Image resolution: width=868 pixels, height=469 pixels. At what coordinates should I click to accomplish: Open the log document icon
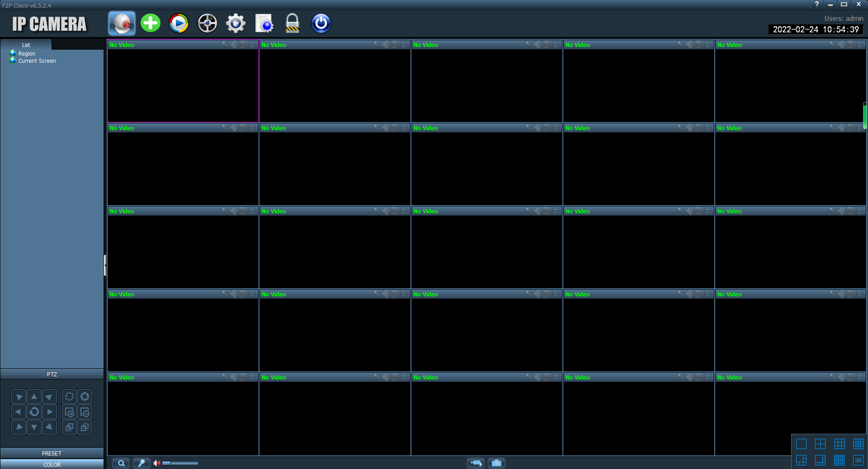[x=264, y=23]
